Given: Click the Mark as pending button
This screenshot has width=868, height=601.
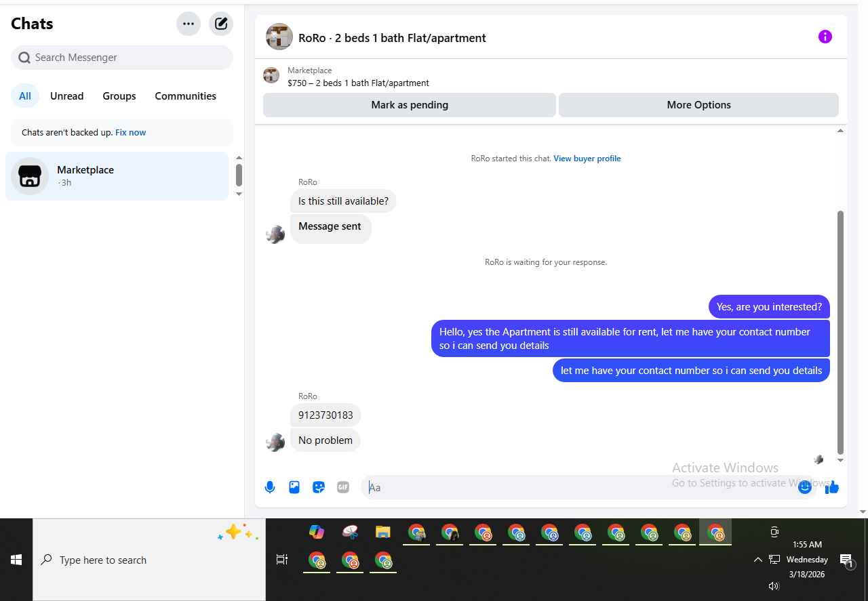Looking at the screenshot, I should [x=410, y=105].
